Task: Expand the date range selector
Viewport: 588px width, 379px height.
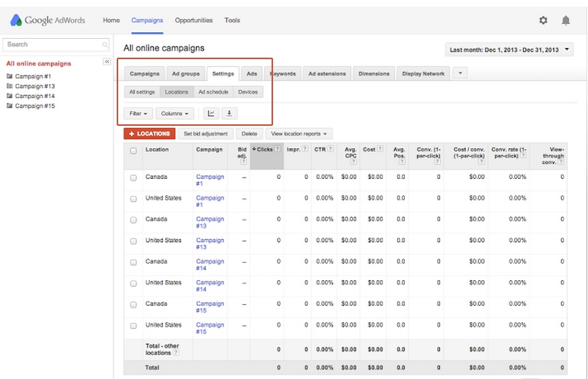Action: coord(509,50)
